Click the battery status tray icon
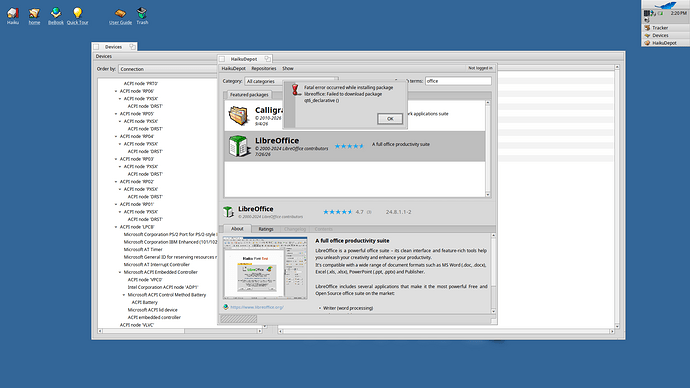Screen dimensions: 690x388 (661, 13)
